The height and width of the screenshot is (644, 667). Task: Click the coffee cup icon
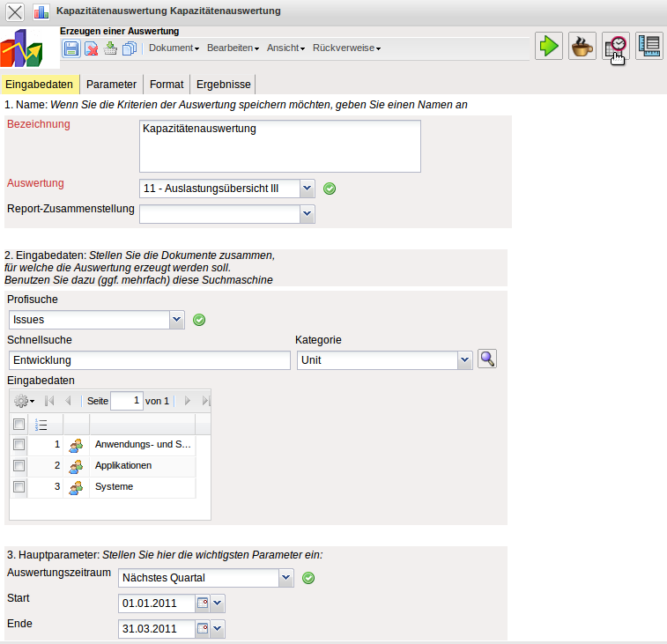click(x=582, y=46)
